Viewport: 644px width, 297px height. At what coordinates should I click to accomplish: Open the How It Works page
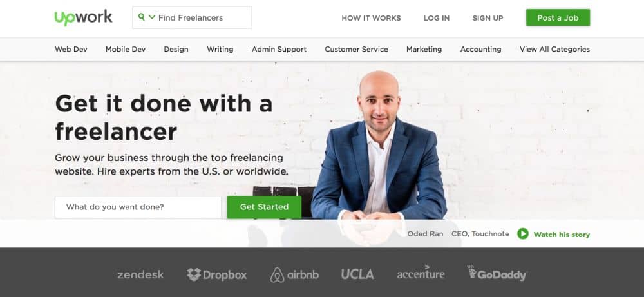pyautogui.click(x=372, y=18)
